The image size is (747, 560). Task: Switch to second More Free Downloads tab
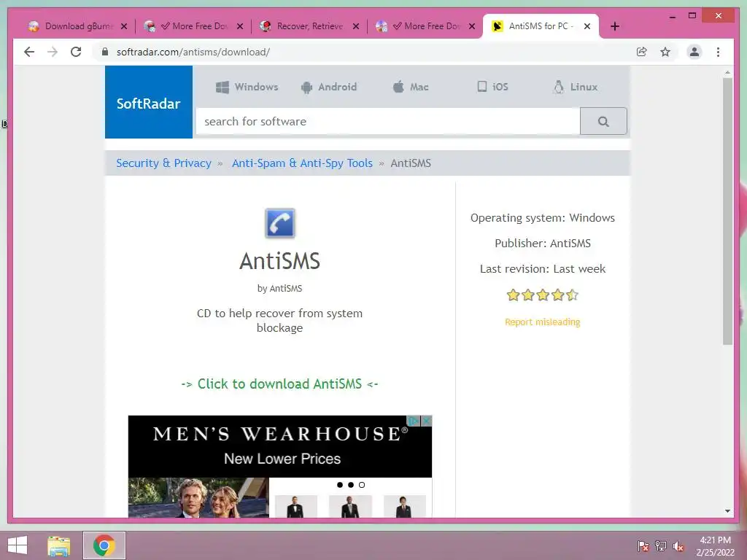point(425,26)
